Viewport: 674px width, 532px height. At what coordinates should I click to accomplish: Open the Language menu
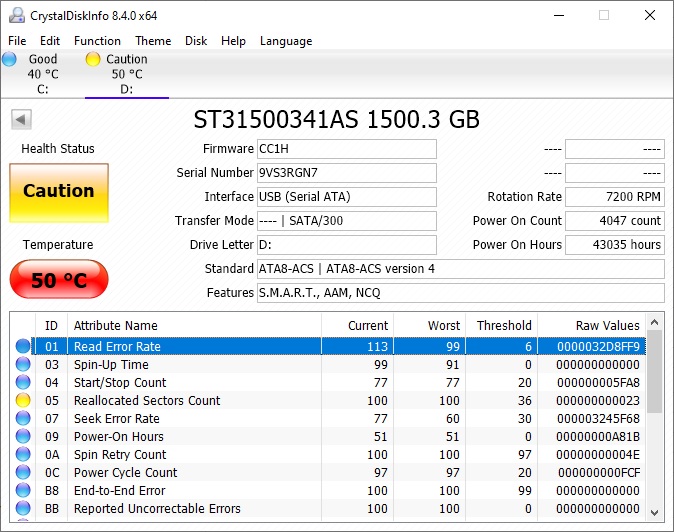coord(286,41)
